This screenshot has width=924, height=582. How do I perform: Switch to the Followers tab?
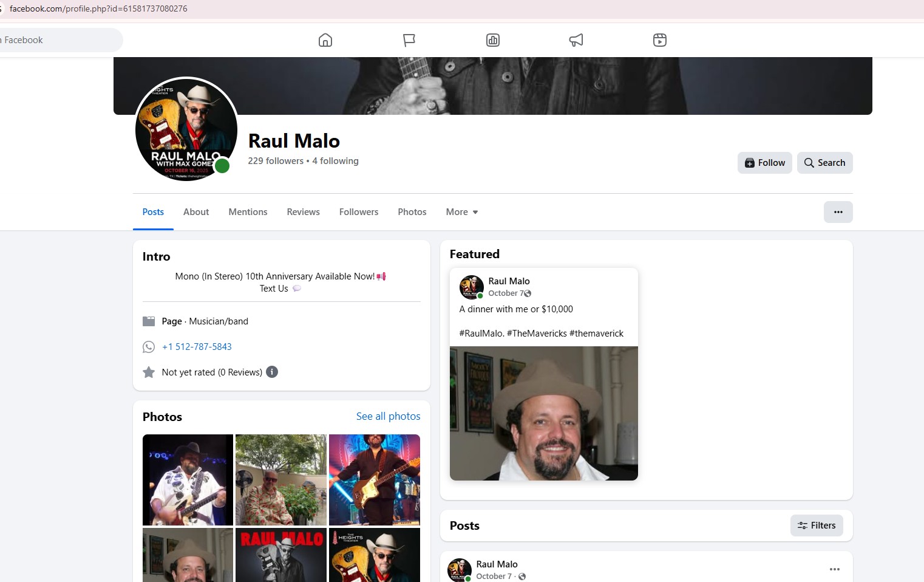click(x=359, y=212)
